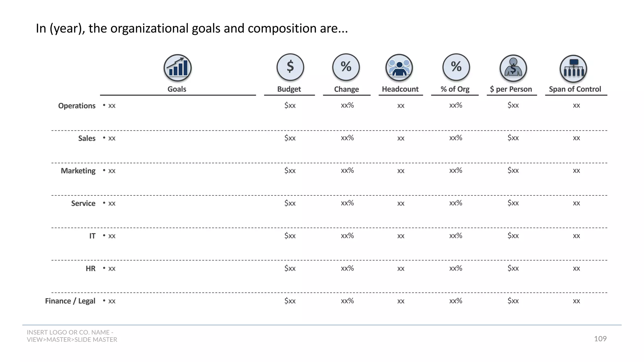Click the Change percent icon
Image resolution: width=644 pixels, height=362 pixels.
point(346,67)
